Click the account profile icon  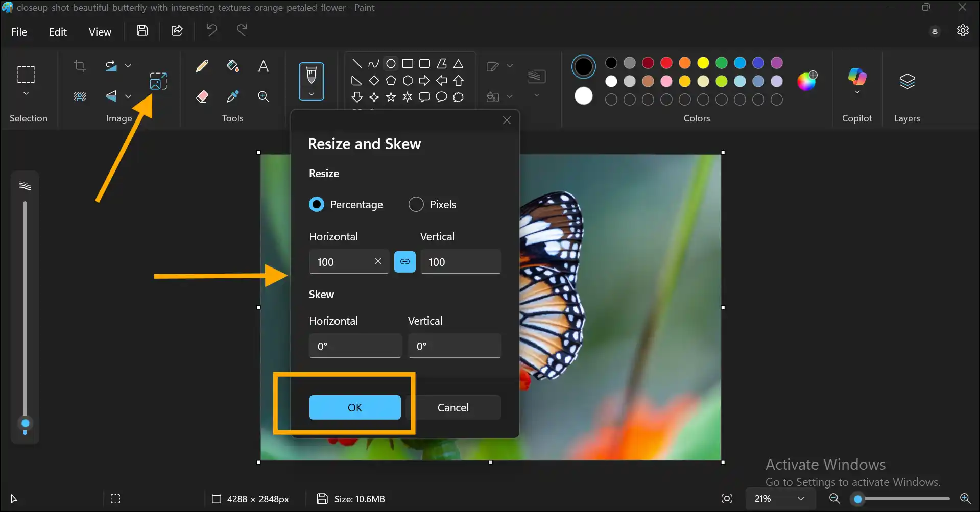935,31
